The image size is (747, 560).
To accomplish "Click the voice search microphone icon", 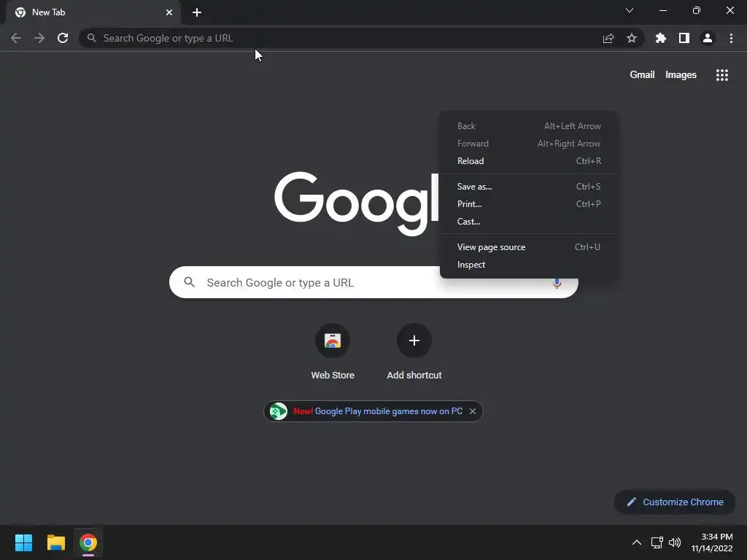I will click(557, 283).
